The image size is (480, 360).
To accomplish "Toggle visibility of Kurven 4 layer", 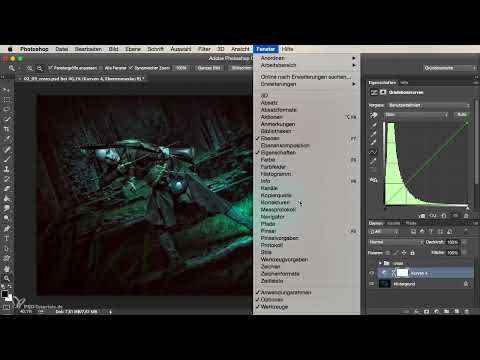I will tap(372, 273).
